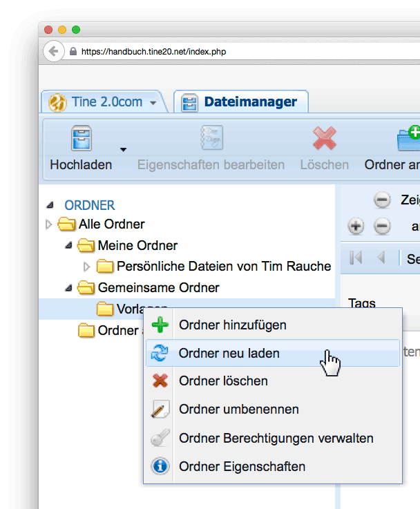Click the red Löschen X icon
420x509 pixels.
pos(324,138)
